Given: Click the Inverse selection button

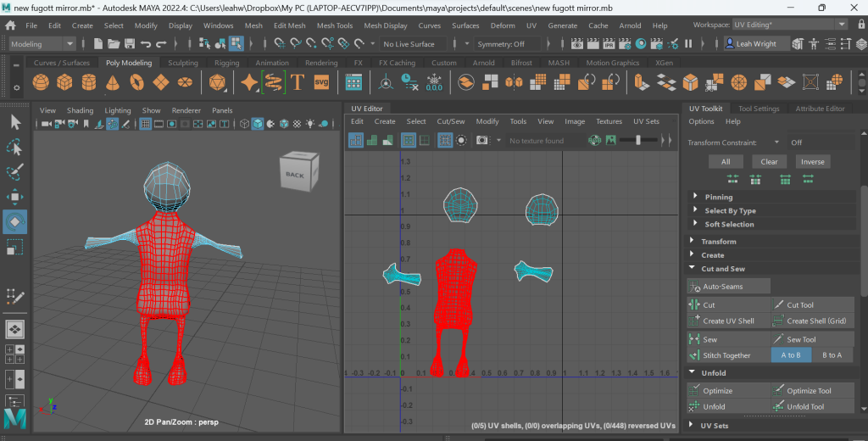Looking at the screenshot, I should (x=813, y=162).
